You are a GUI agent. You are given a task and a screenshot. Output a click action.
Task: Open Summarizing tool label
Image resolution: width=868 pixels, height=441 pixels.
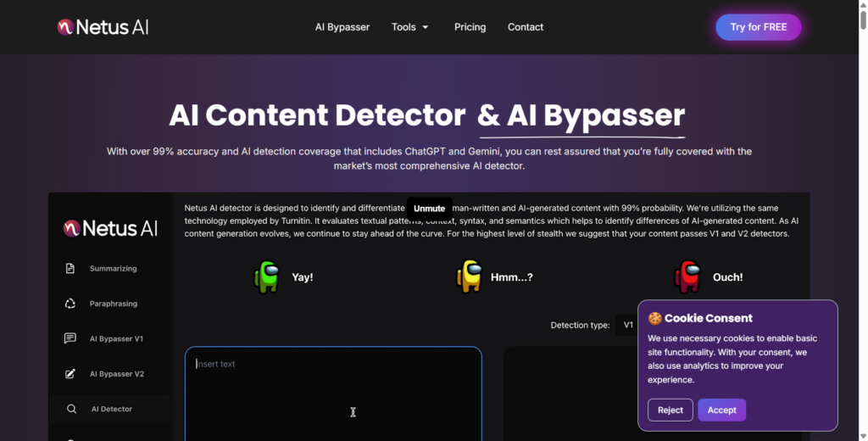[113, 268]
